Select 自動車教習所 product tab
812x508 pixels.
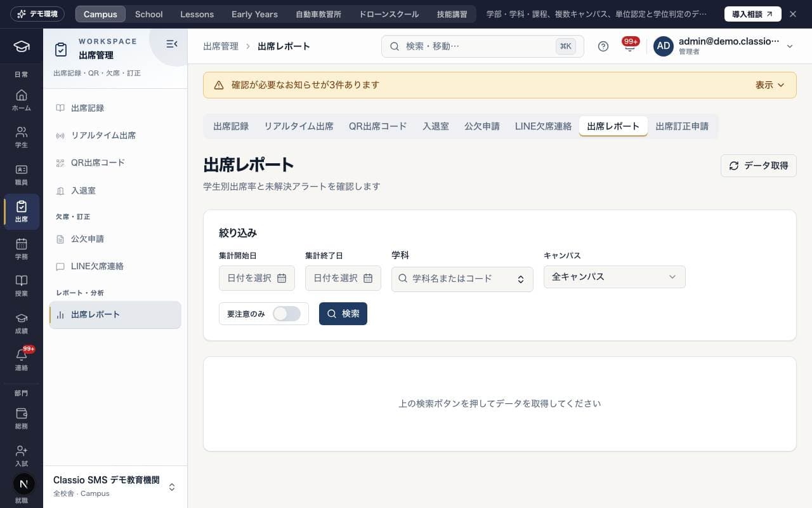coord(318,14)
